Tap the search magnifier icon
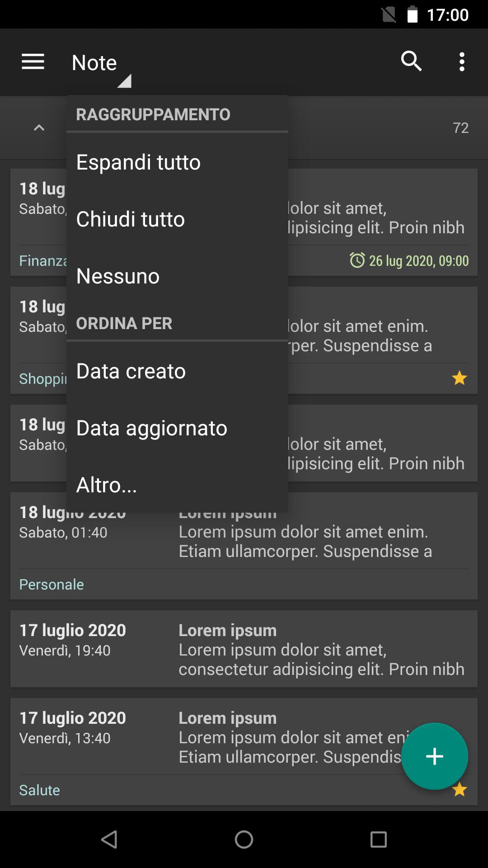 411,61
